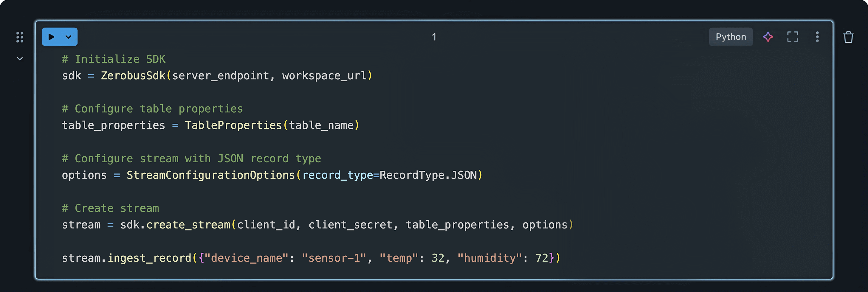Image resolution: width=868 pixels, height=292 pixels.
Task: Place cursor in the '# Initialize SDK' comment
Action: coord(114,59)
